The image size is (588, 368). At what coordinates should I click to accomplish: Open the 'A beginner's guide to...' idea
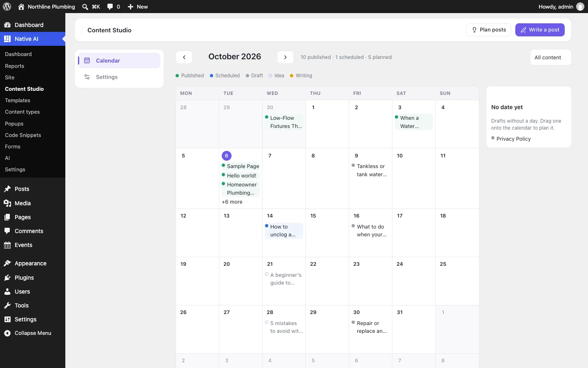point(284,279)
